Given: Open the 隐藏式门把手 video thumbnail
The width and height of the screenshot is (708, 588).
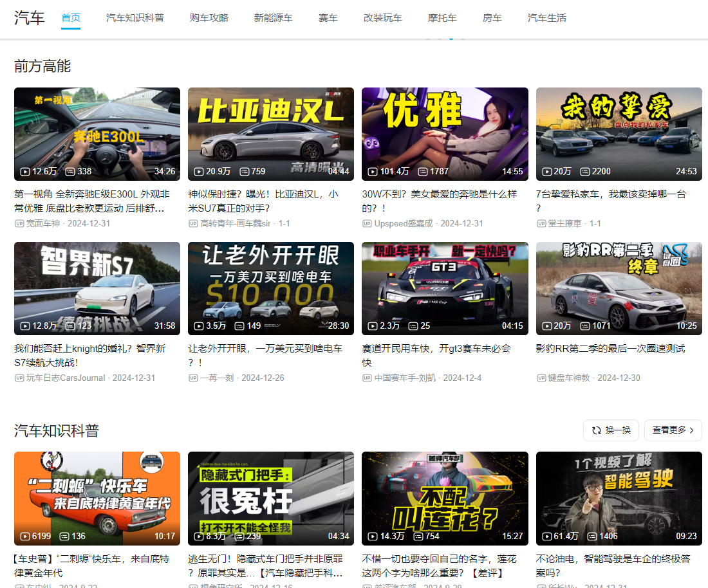Looking at the screenshot, I should click(271, 499).
